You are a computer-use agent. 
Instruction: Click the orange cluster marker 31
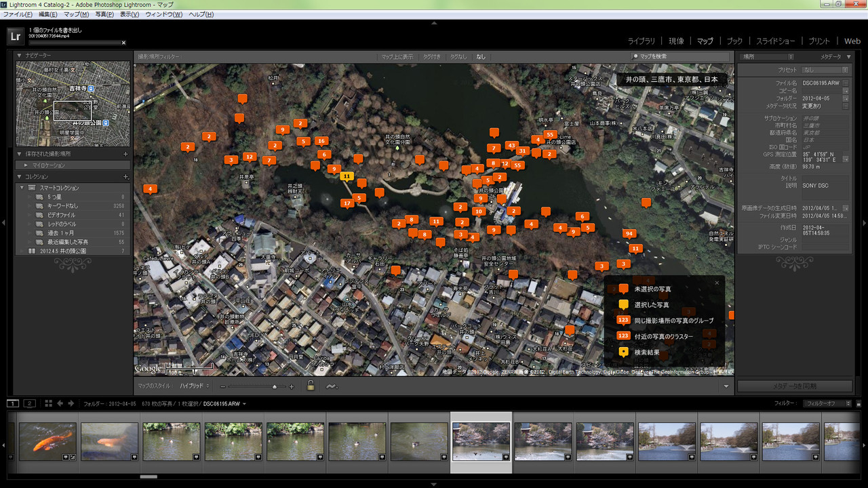coord(522,151)
